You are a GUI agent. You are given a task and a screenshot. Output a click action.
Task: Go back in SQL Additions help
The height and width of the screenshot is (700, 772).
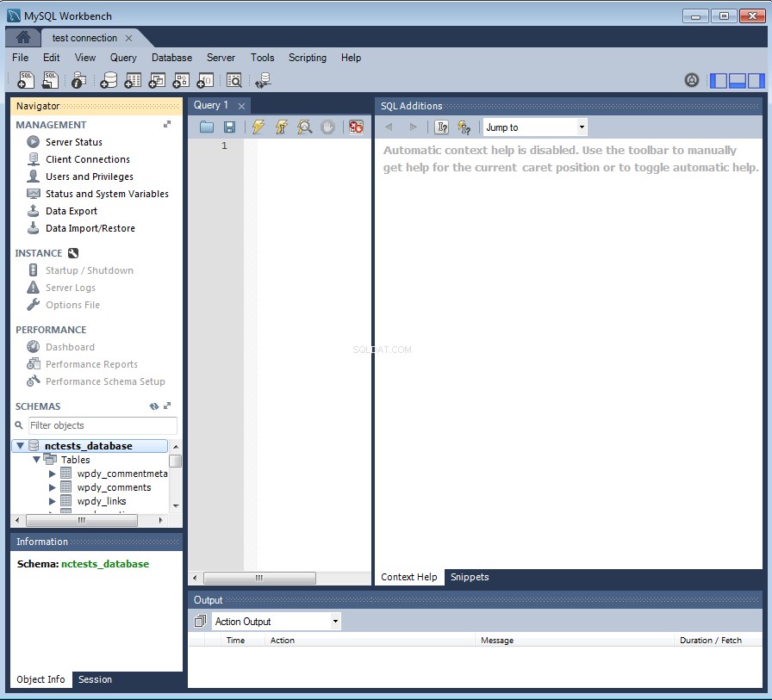(x=389, y=127)
